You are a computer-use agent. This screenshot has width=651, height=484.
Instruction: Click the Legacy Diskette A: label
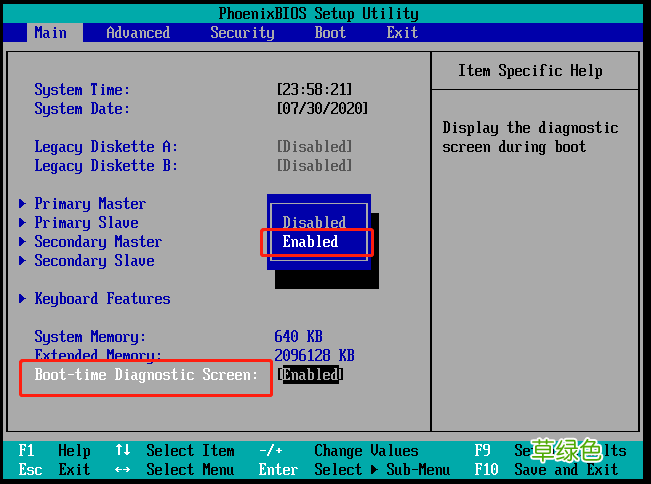(x=106, y=146)
